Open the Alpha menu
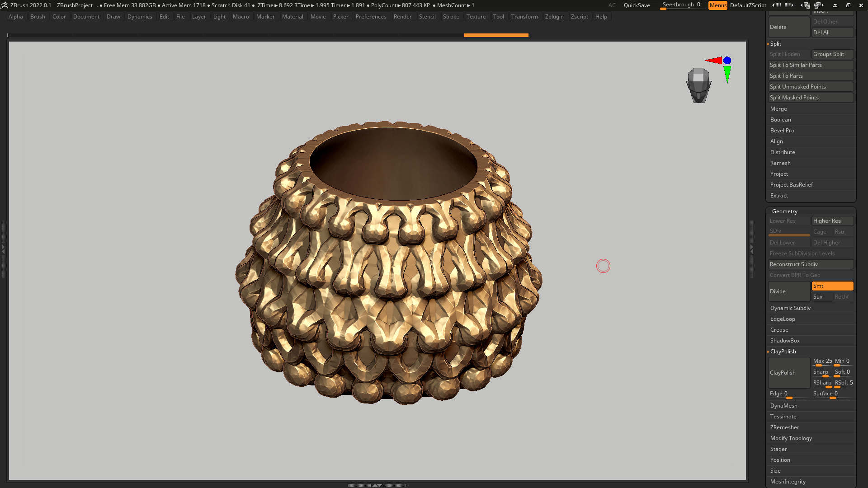This screenshot has width=868, height=488. click(x=15, y=17)
